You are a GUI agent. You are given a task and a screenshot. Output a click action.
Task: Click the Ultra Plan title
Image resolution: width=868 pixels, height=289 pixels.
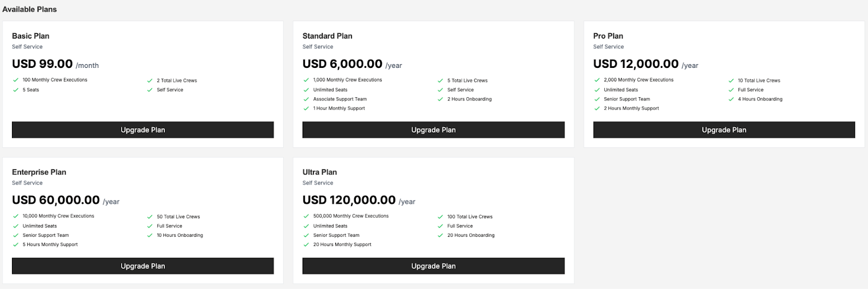point(320,172)
